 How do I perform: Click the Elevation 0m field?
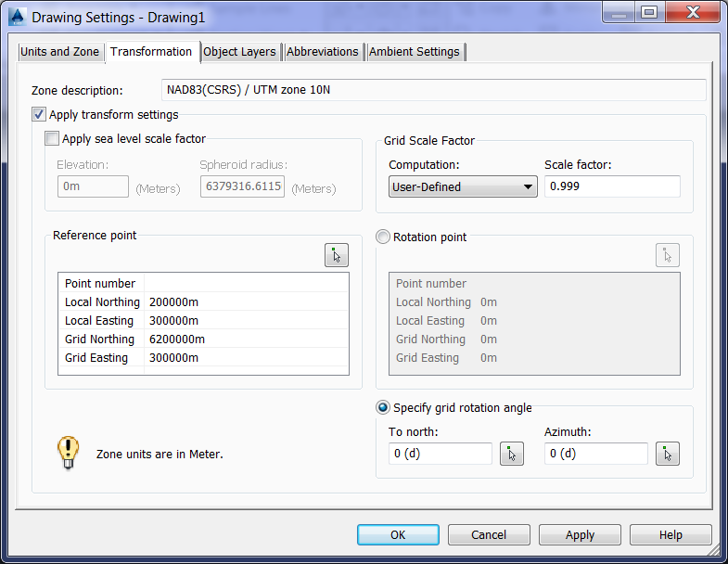(x=93, y=186)
